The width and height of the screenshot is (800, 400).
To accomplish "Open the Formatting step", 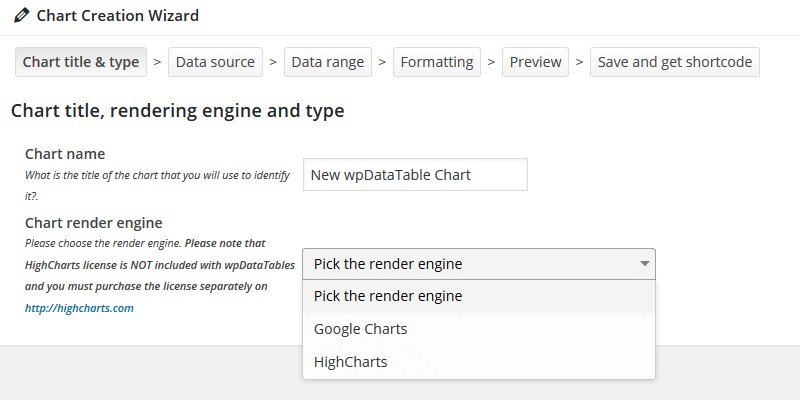I will (x=437, y=62).
